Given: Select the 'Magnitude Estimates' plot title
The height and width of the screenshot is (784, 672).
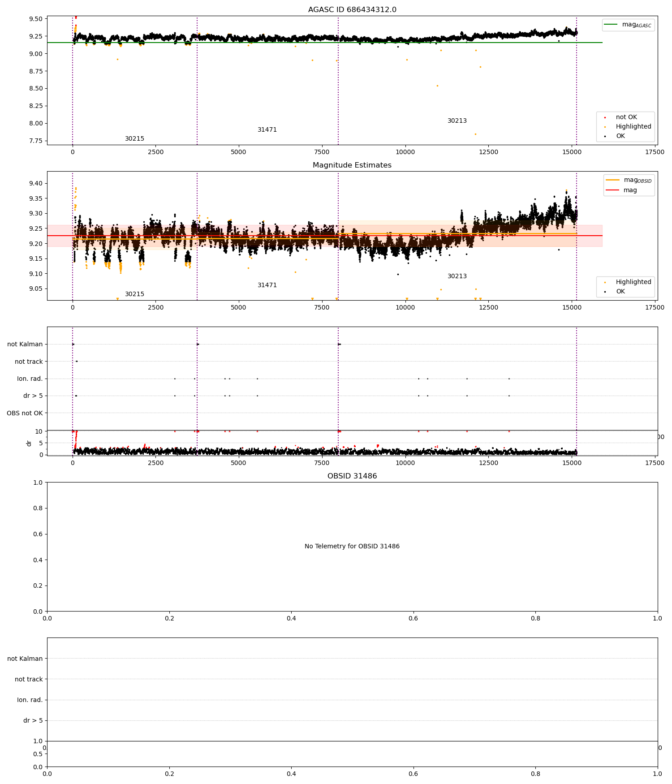Looking at the screenshot, I should click(x=352, y=165).
